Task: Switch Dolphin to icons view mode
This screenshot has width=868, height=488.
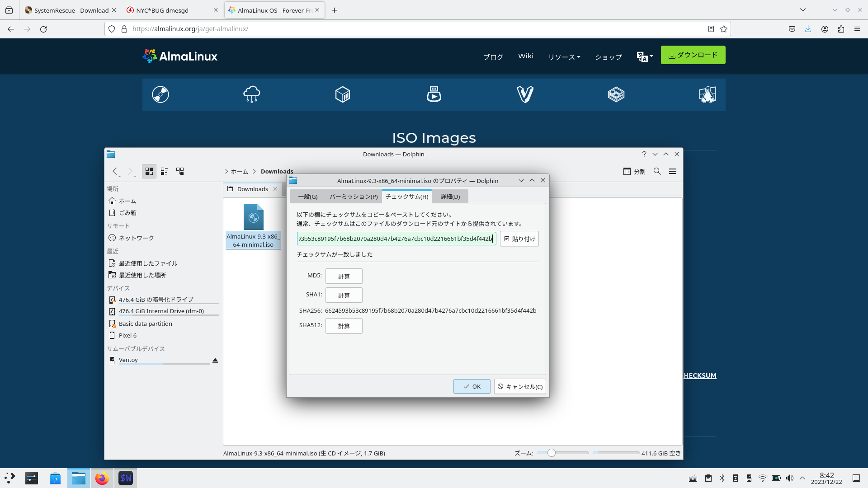Action: [x=149, y=171]
